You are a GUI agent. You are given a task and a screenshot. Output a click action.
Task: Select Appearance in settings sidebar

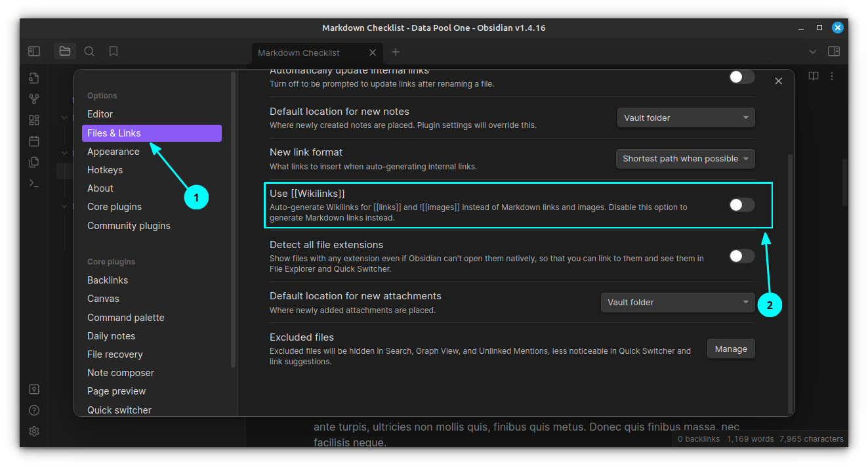(x=114, y=152)
